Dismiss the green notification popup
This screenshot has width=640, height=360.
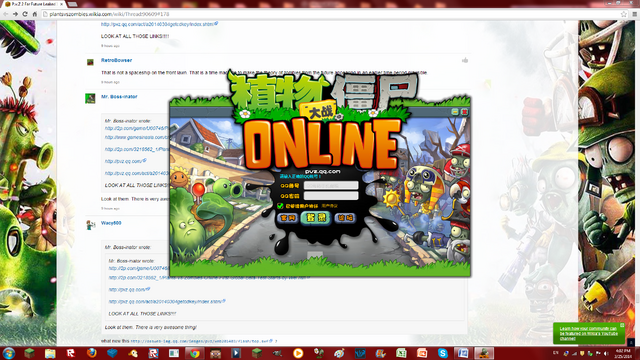click(622, 325)
